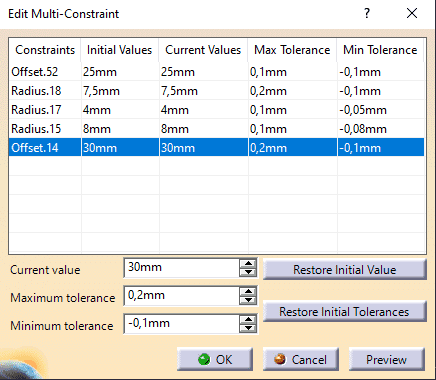Click Restore Initial Value button
Viewport: 436px width, 380px height.
tap(345, 269)
